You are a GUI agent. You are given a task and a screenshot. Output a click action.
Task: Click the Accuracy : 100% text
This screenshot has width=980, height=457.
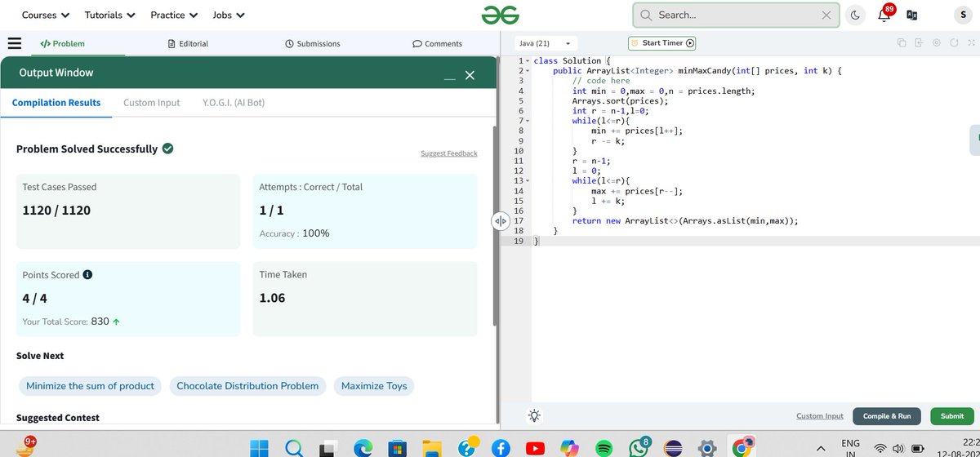click(294, 233)
